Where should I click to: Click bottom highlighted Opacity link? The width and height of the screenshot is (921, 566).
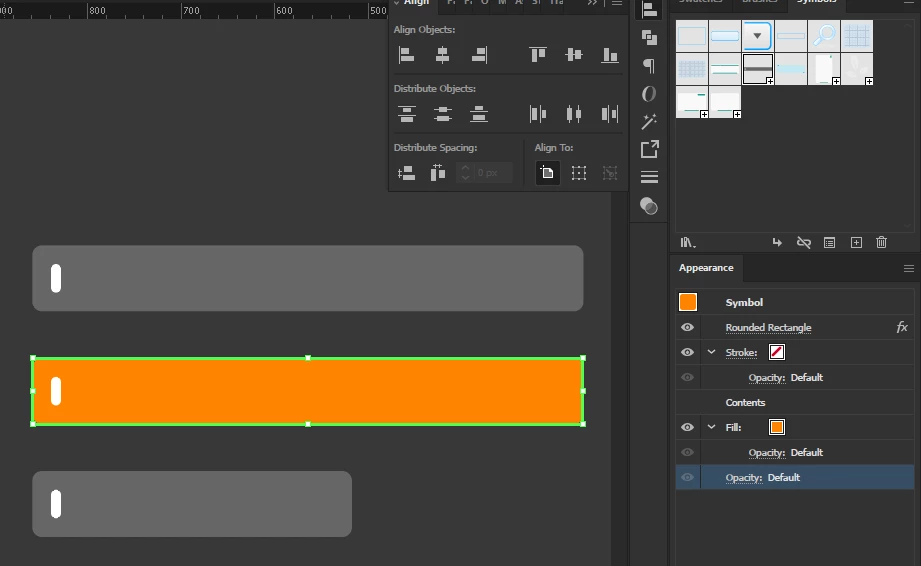click(744, 478)
